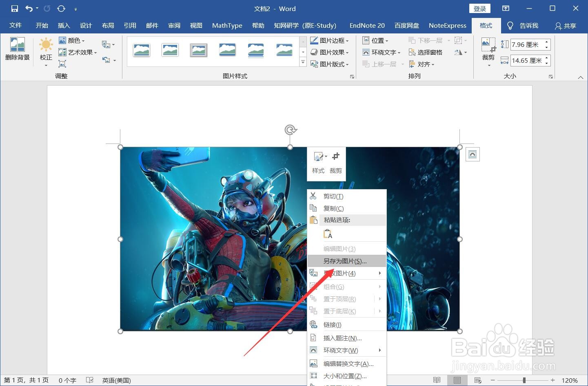Switch to the EndNote 20 tab
Viewport: 588px width, 386px height.
(367, 25)
